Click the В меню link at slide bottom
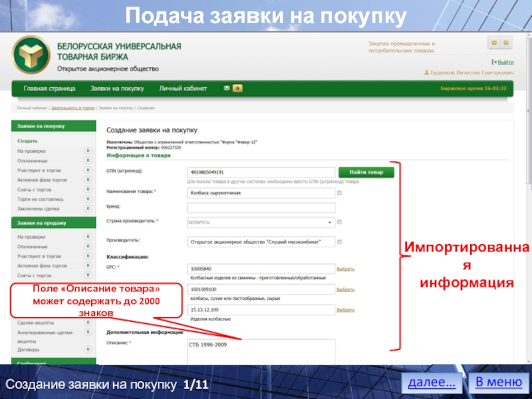The width and height of the screenshot is (532, 399). pos(498,382)
